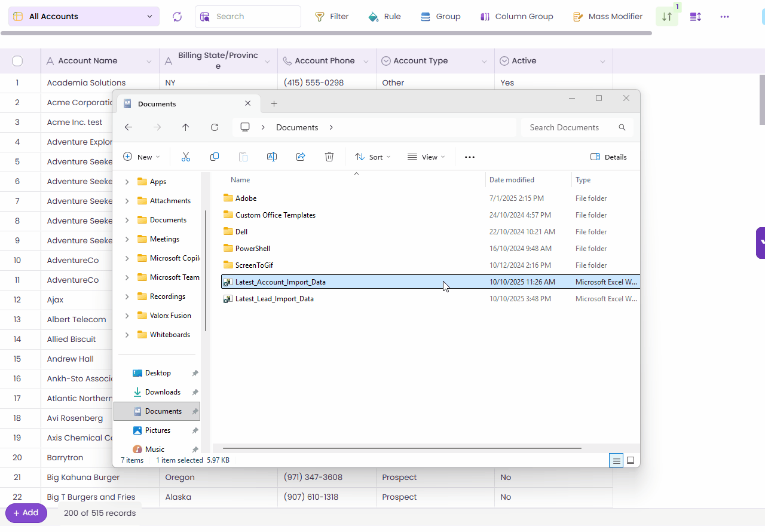Click the sort order icon with badge

click(667, 17)
